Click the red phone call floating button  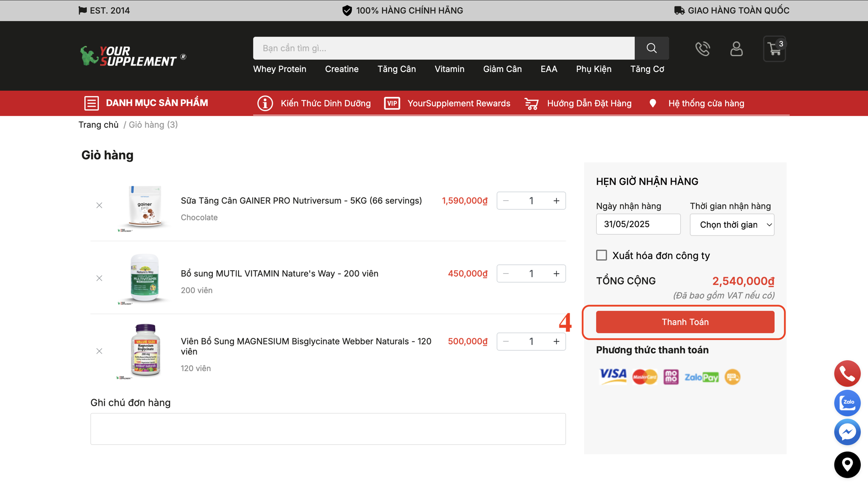[847, 373]
